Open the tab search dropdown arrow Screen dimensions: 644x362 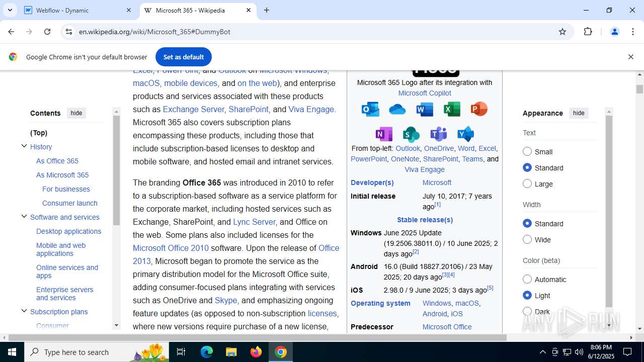tap(10, 10)
